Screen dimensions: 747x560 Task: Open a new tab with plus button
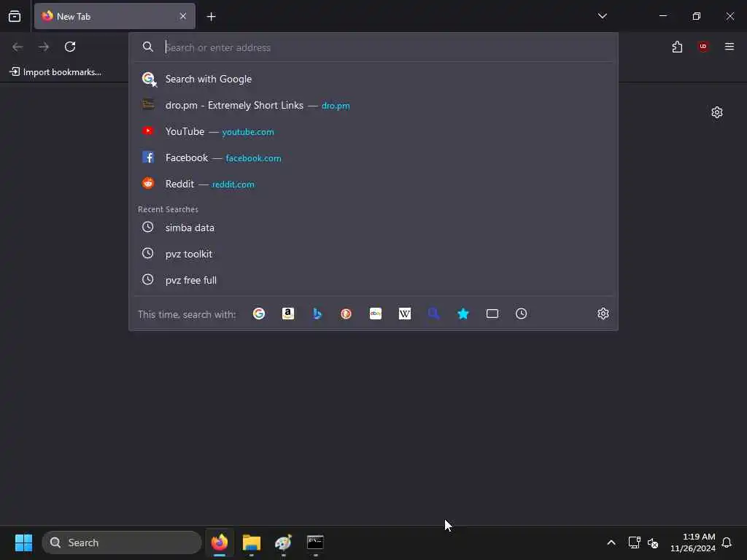tap(211, 17)
